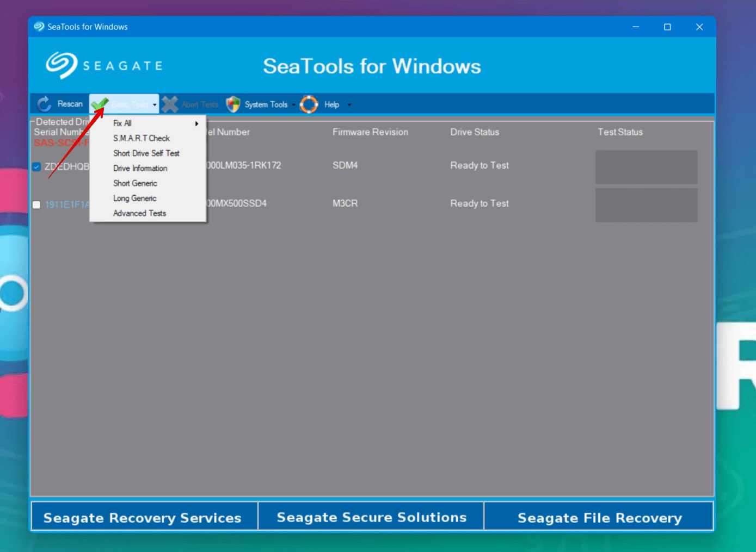Close the SeaTools window
Screen dimensions: 756x552
pos(699,27)
